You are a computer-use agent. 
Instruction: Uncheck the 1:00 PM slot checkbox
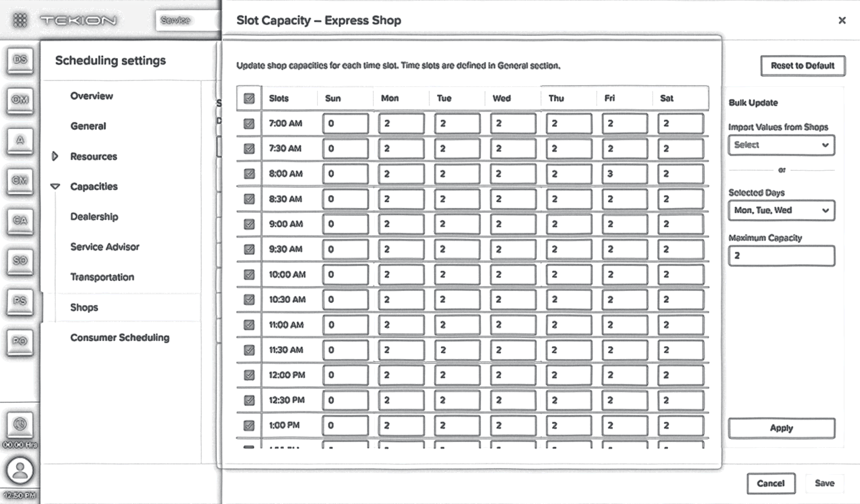[249, 425]
